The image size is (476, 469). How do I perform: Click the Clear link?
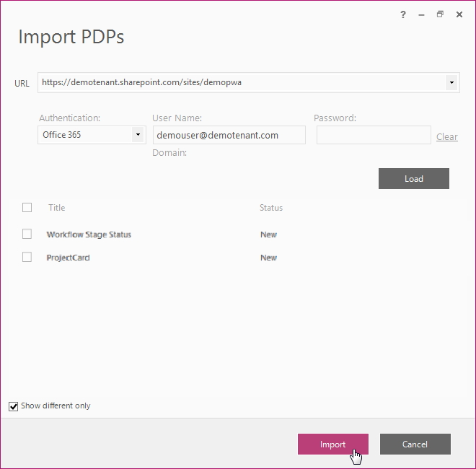(x=446, y=136)
